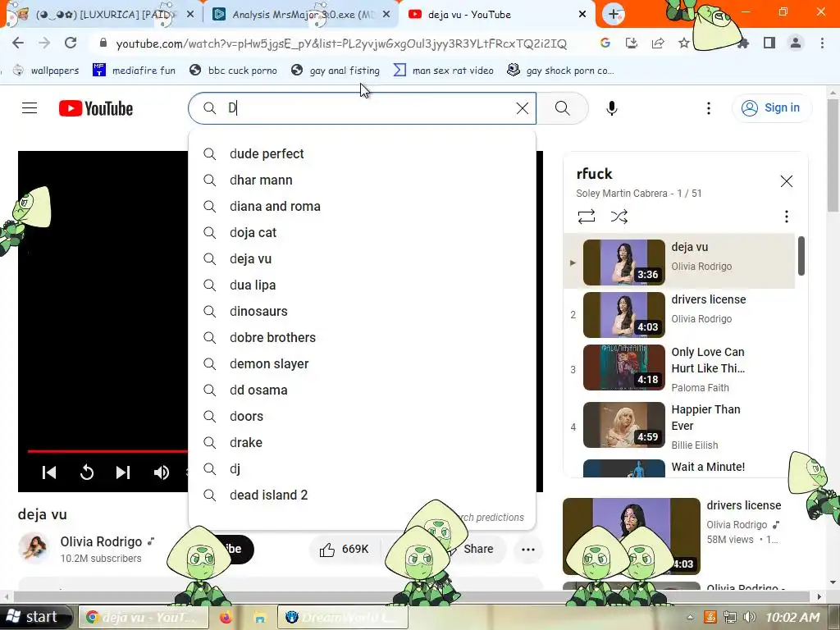
Task: Choose the 'deja vu' search suggestion
Action: click(x=362, y=258)
